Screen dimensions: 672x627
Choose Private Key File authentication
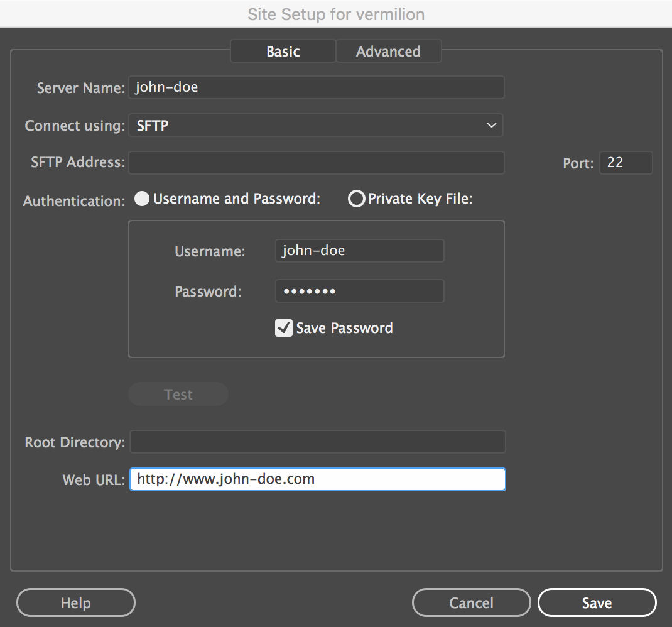(356, 199)
